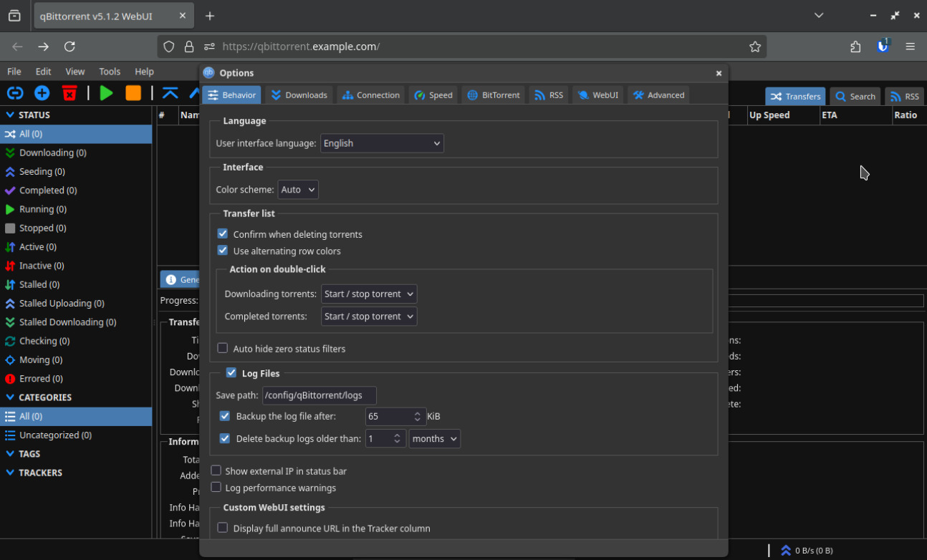The height and width of the screenshot is (560, 927).
Task: Check Show external IP in status bar
Action: click(x=216, y=471)
